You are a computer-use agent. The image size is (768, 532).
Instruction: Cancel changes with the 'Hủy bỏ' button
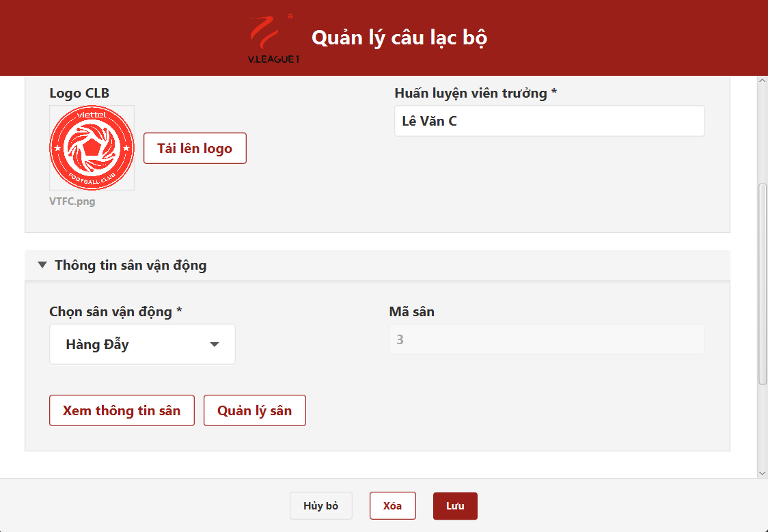pos(321,506)
